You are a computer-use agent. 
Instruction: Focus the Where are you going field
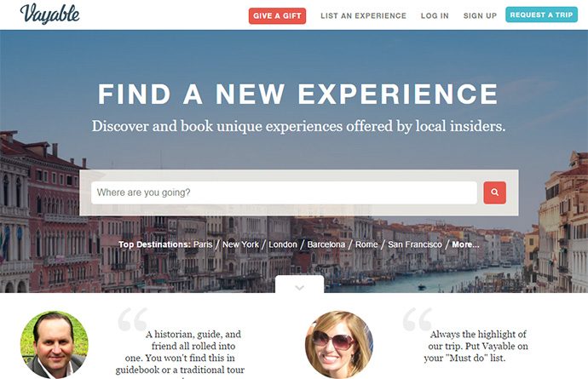(x=284, y=192)
